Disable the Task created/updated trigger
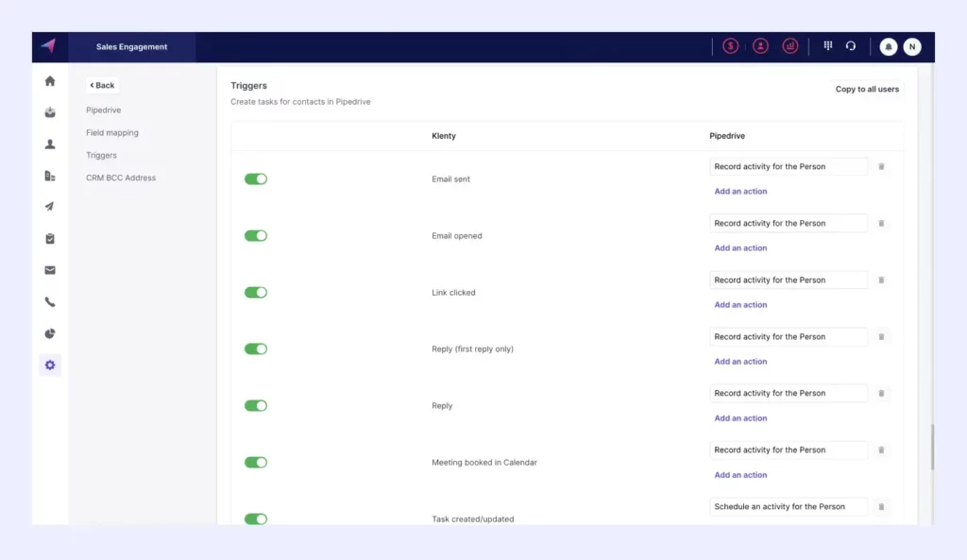The image size is (967, 560). tap(255, 519)
